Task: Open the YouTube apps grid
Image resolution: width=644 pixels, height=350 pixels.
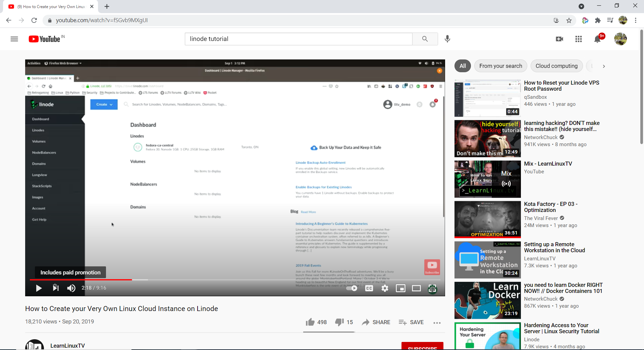Action: [x=579, y=39]
